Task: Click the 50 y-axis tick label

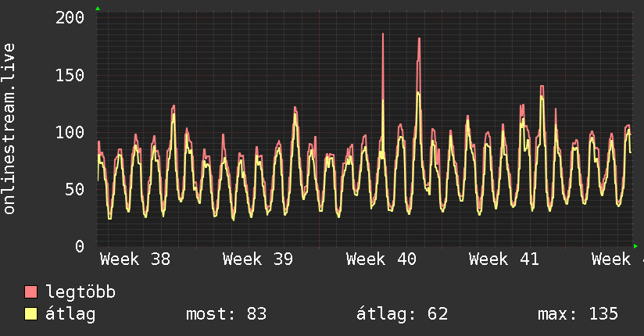Action: coord(75,189)
